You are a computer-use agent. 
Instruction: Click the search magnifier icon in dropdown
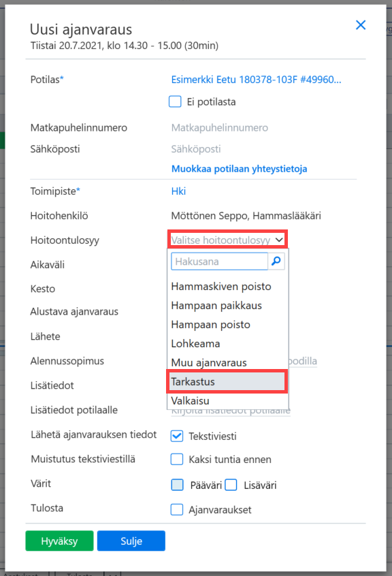[276, 261]
